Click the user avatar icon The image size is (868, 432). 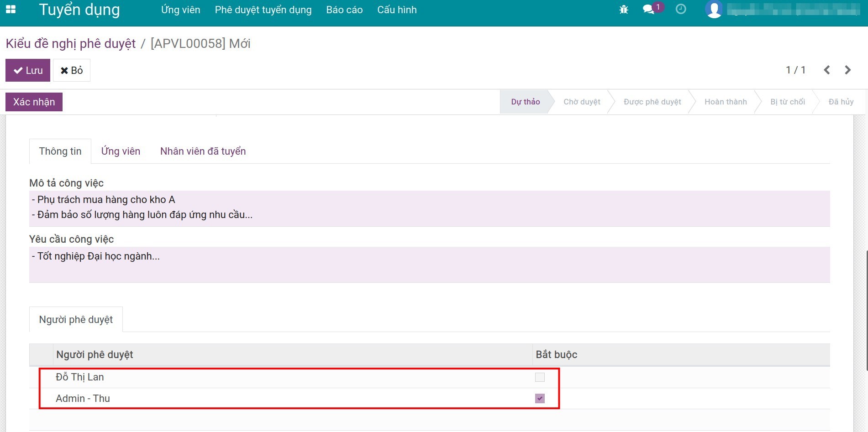pos(714,10)
